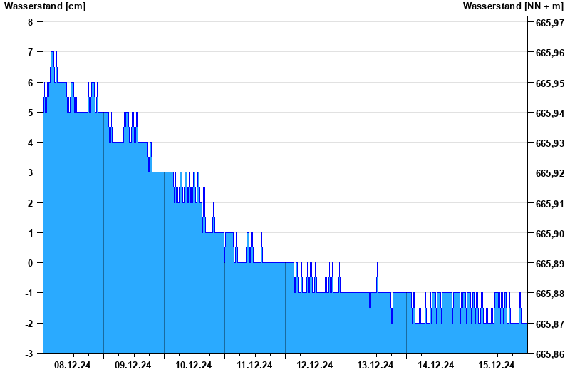Select the 09.12.24 date label

(133, 366)
